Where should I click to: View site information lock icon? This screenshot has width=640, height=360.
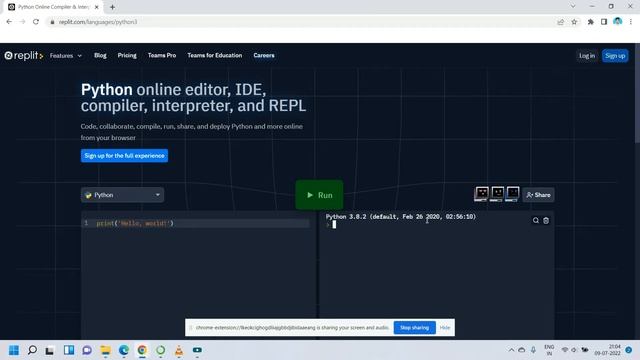coord(52,22)
